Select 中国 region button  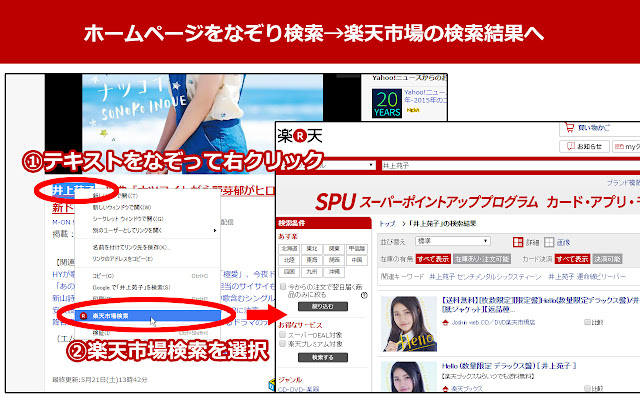(x=357, y=260)
